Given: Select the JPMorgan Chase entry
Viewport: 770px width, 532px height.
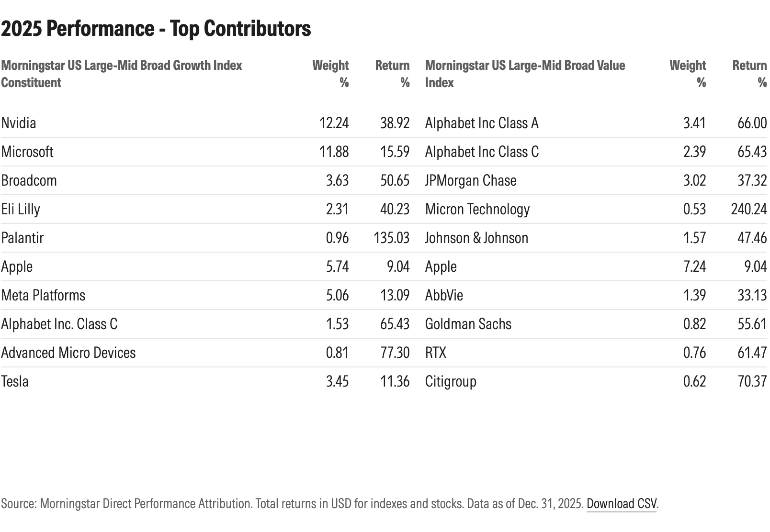Looking at the screenshot, I should [471, 180].
